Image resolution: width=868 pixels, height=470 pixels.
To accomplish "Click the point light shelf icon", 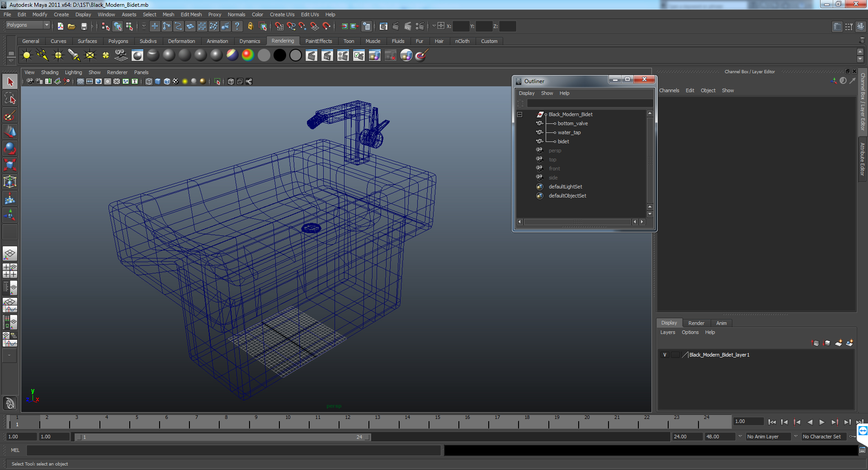I will coord(58,56).
